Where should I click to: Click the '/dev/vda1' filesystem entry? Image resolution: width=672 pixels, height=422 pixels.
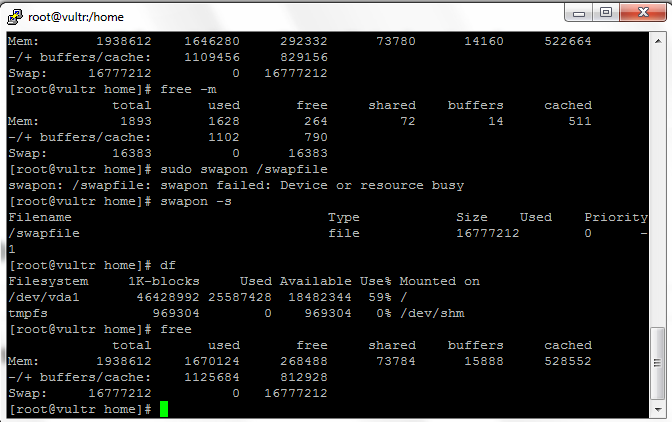[44, 297]
